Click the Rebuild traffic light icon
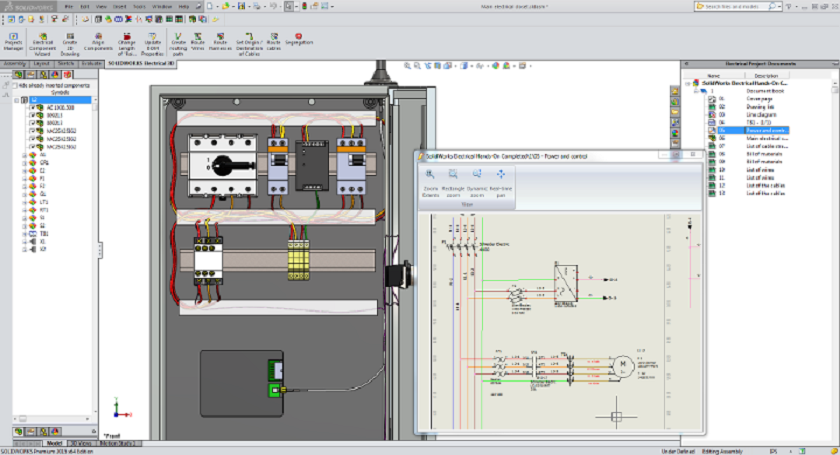Image resolution: width=840 pixels, height=455 pixels. point(304,6)
